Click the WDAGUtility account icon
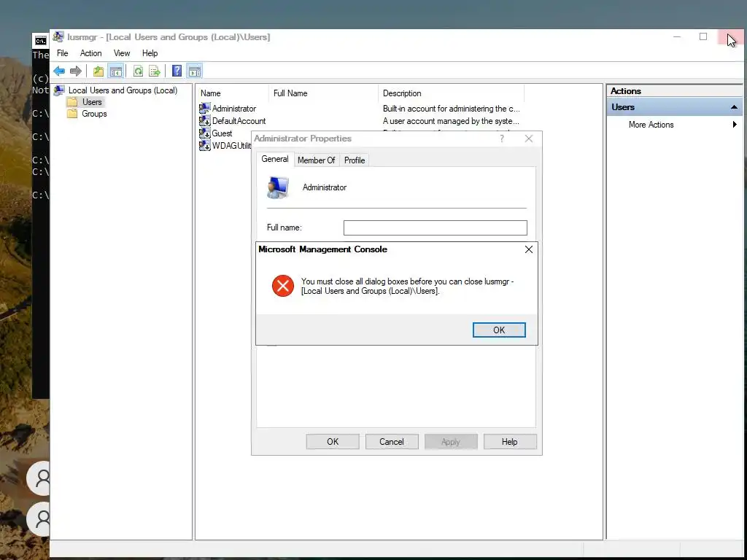This screenshot has height=560, width=747. pyautogui.click(x=205, y=146)
